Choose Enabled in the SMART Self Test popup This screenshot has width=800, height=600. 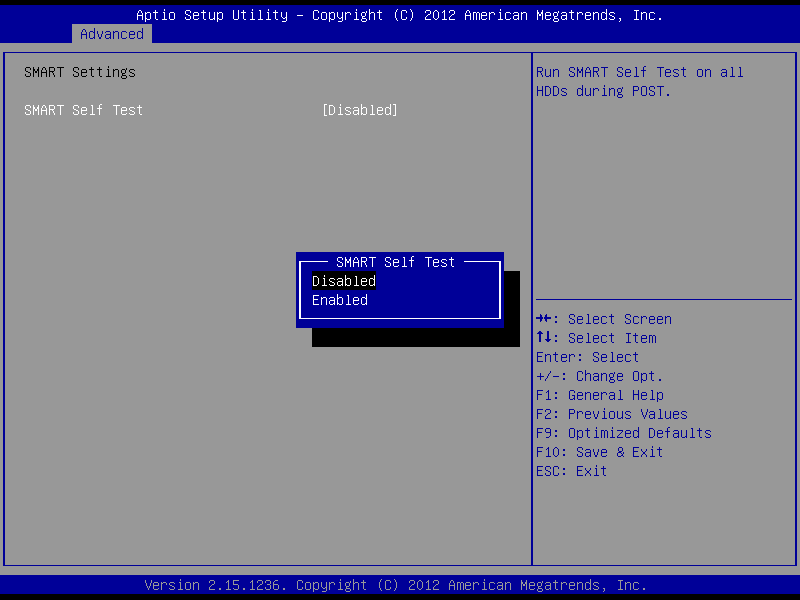pyautogui.click(x=340, y=300)
